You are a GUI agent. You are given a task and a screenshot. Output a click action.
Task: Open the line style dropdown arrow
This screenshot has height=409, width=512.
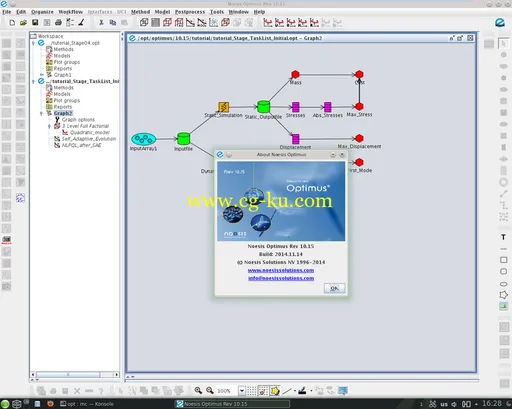pos(295,391)
